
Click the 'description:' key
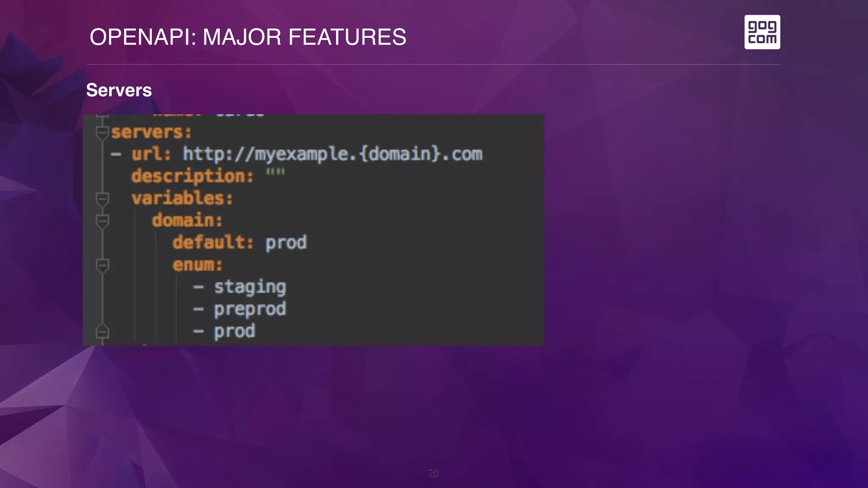192,176
